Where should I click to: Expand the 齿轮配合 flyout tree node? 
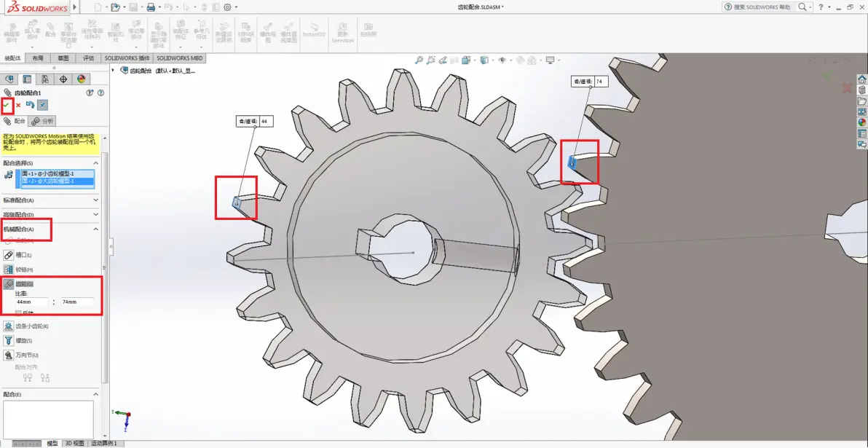coord(114,71)
